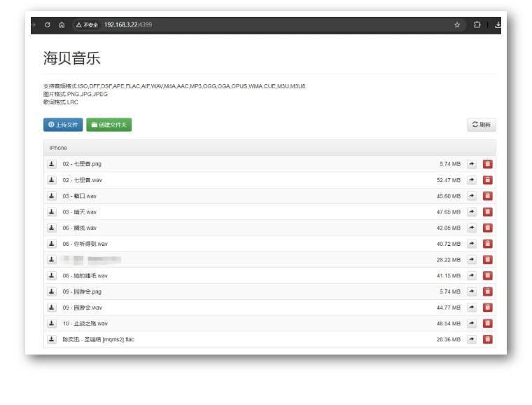The image size is (532, 405).
Task: Download the 41.15 MB 她的睫毛.wav file
Action: pyautogui.click(x=52, y=275)
